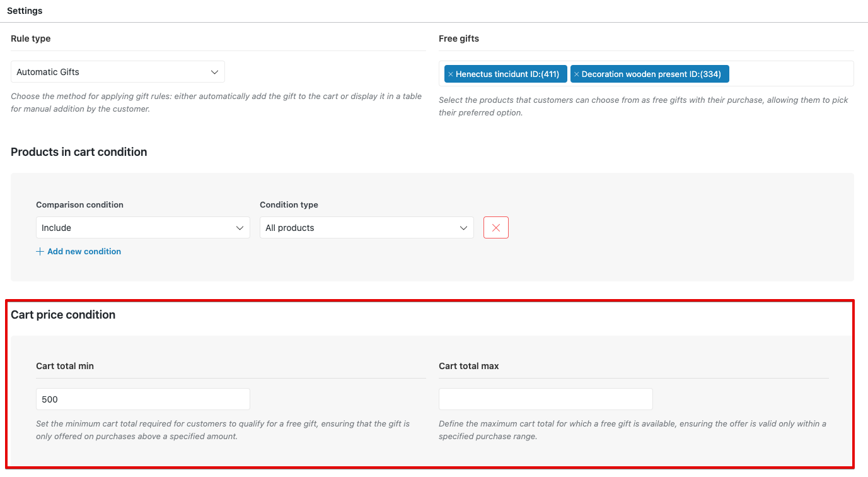Click the Cart price condition heading
This screenshot has width=868, height=477.
click(63, 315)
